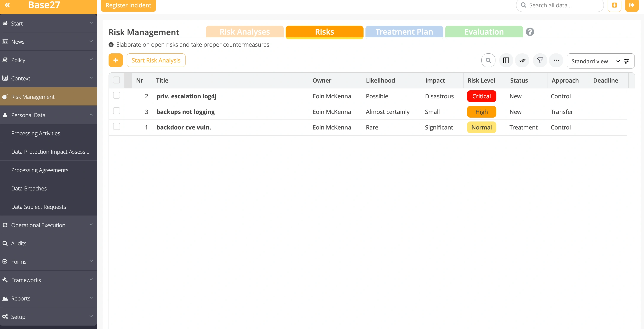Open Processing Activities submenu item
Screen dimensions: 644x329
pyautogui.click(x=48, y=133)
